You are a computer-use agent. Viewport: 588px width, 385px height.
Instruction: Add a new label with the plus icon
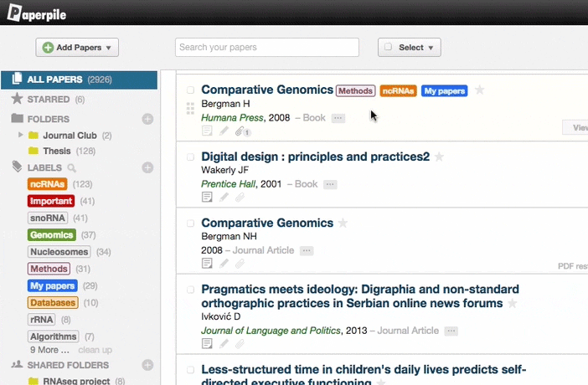[147, 167]
